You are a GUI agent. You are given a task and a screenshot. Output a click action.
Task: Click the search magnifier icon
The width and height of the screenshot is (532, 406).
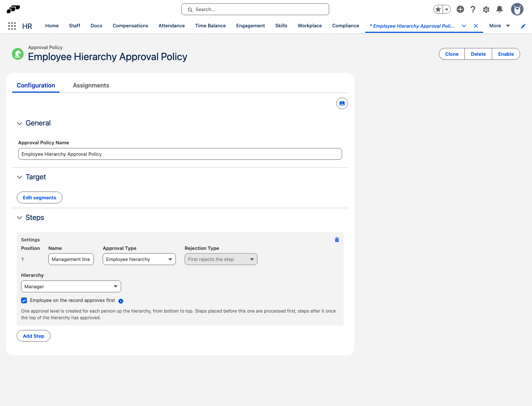(x=190, y=10)
